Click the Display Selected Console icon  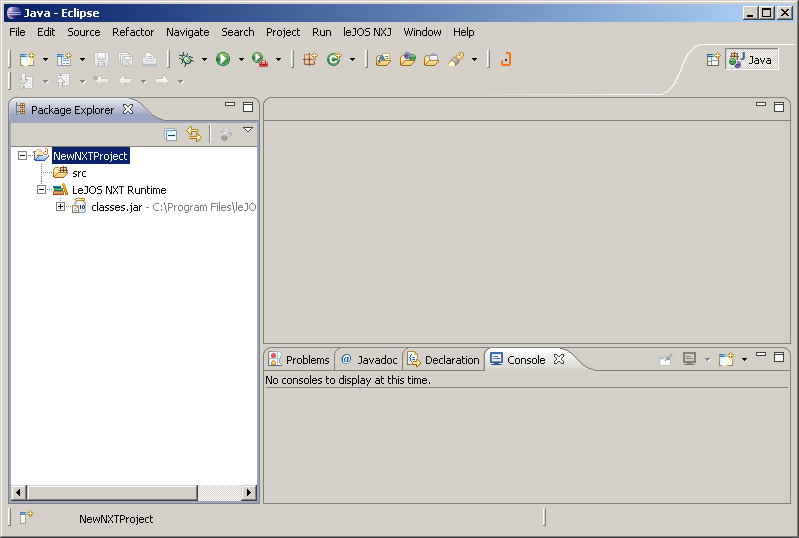(689, 359)
